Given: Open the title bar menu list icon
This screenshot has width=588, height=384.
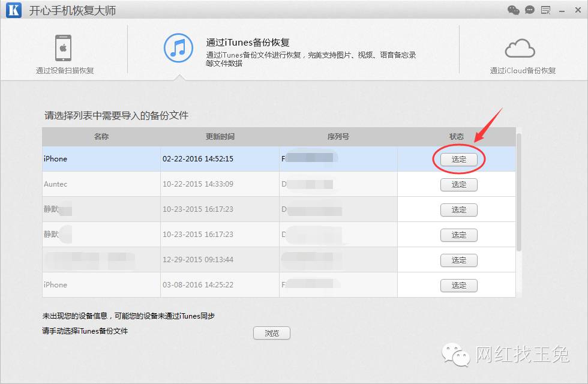Looking at the screenshot, I should pyautogui.click(x=545, y=10).
